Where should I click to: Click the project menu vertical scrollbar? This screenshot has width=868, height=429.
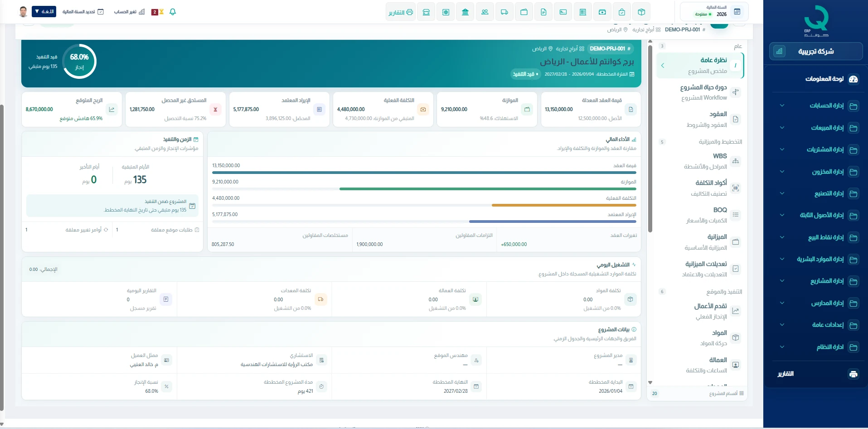tap(650, 139)
